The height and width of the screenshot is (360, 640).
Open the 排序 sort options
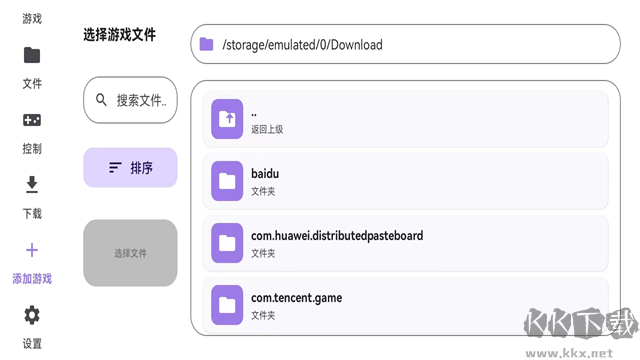click(x=130, y=167)
